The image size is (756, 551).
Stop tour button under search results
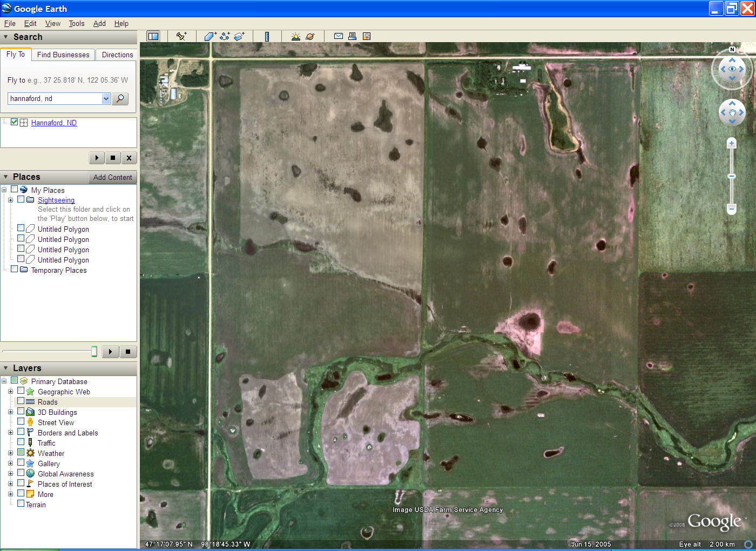[x=113, y=158]
